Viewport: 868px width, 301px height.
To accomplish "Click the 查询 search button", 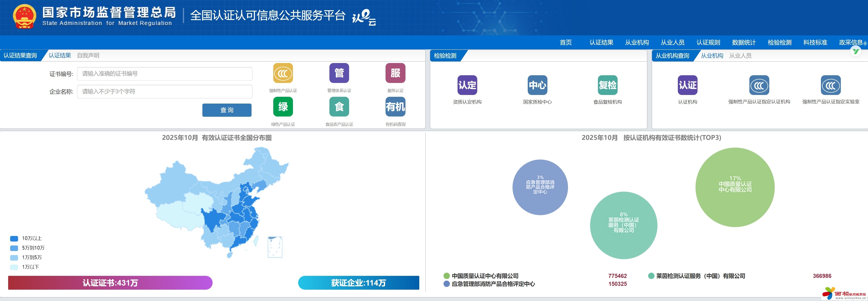I will [x=226, y=110].
